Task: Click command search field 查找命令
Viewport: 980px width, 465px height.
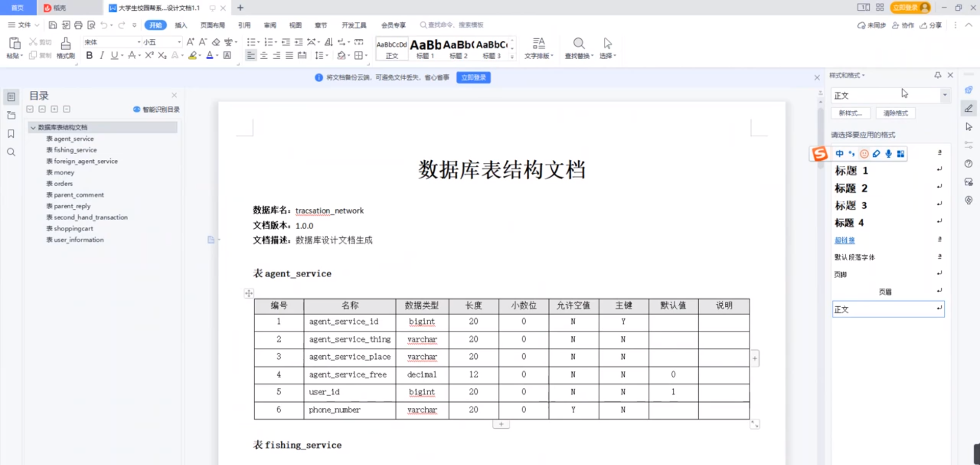Action: coord(452,25)
